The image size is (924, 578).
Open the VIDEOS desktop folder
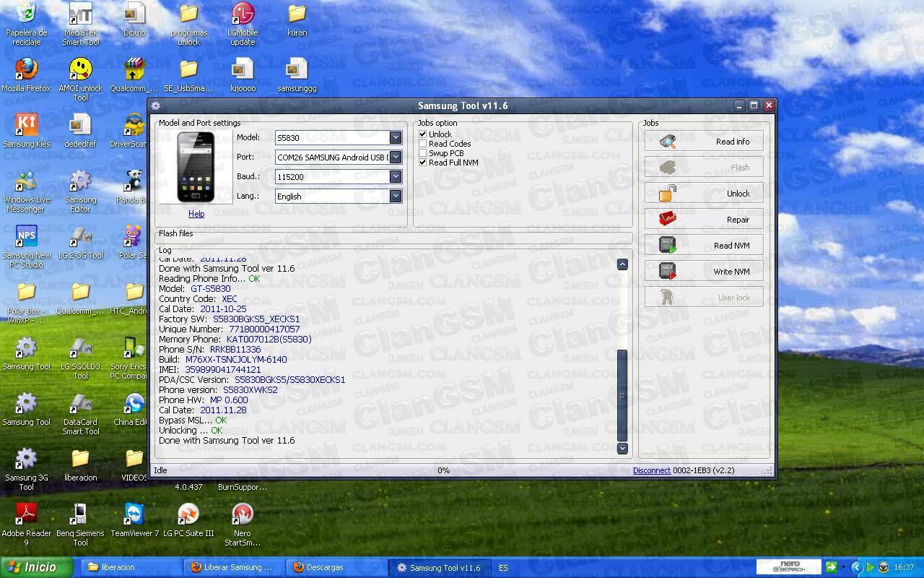tap(134, 464)
